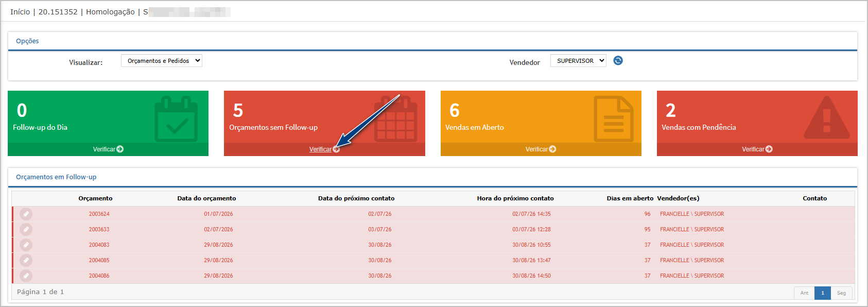The image size is (868, 307).
Task: Go to previous page with Ant
Action: coord(804,293)
